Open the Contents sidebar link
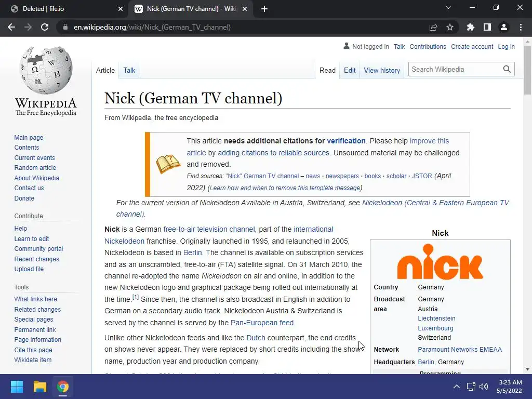Image resolution: width=532 pixels, height=399 pixels. click(26, 147)
